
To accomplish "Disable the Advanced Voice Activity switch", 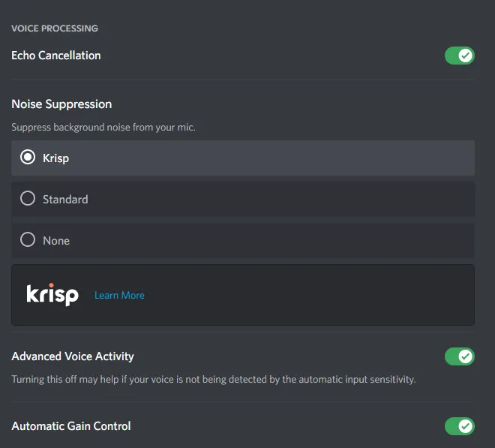I will coord(459,356).
